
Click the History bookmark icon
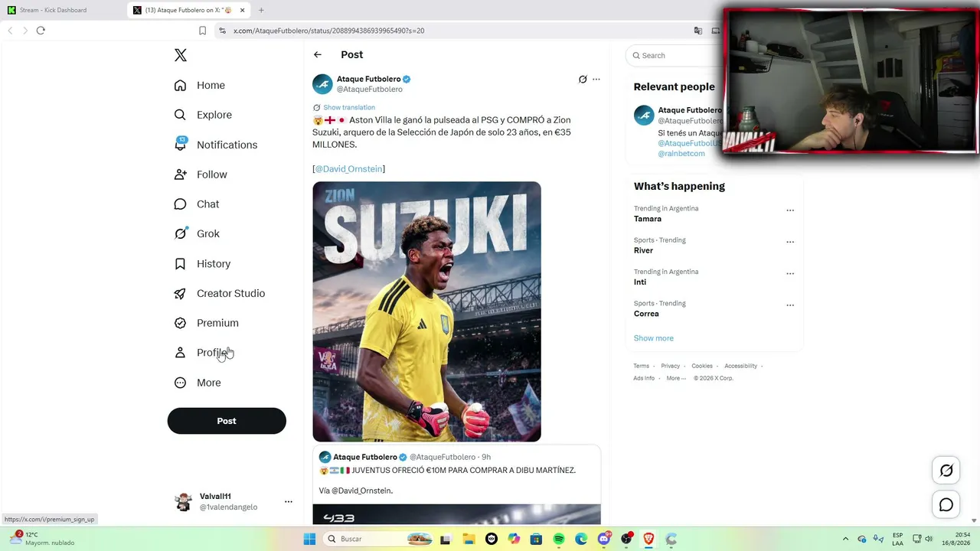pyautogui.click(x=180, y=264)
